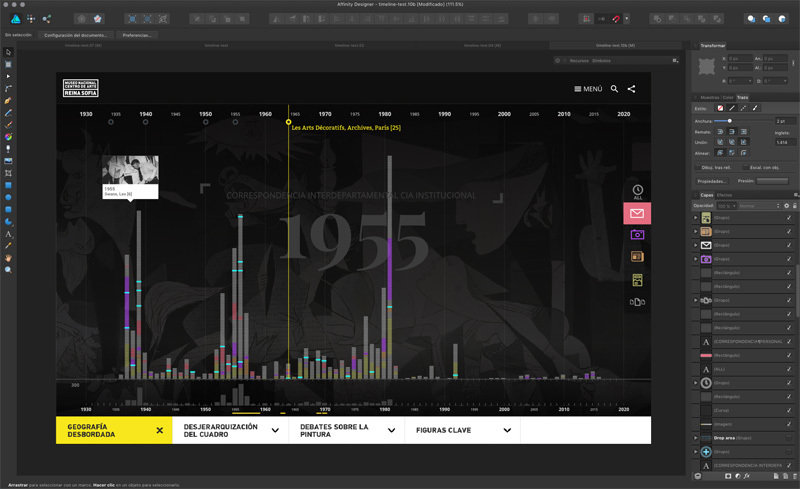Switch to the Export persona
Image resolution: width=800 pixels, height=489 pixels.
(x=46, y=19)
